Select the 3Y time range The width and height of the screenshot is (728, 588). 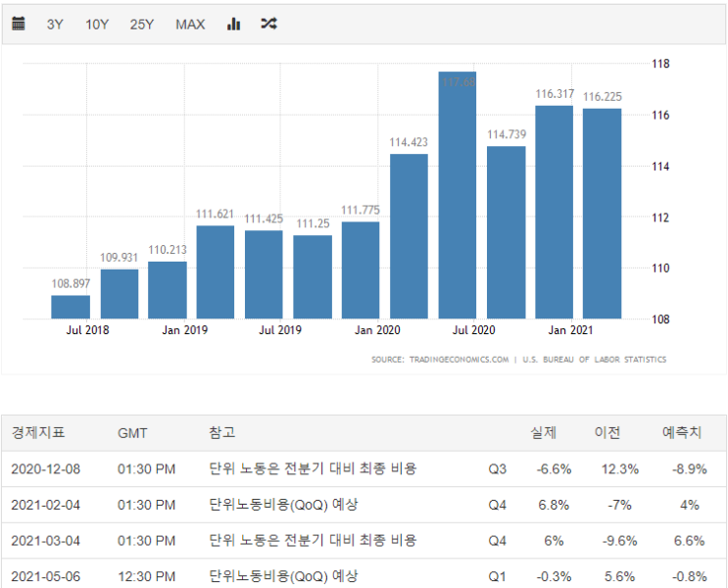click(x=55, y=24)
